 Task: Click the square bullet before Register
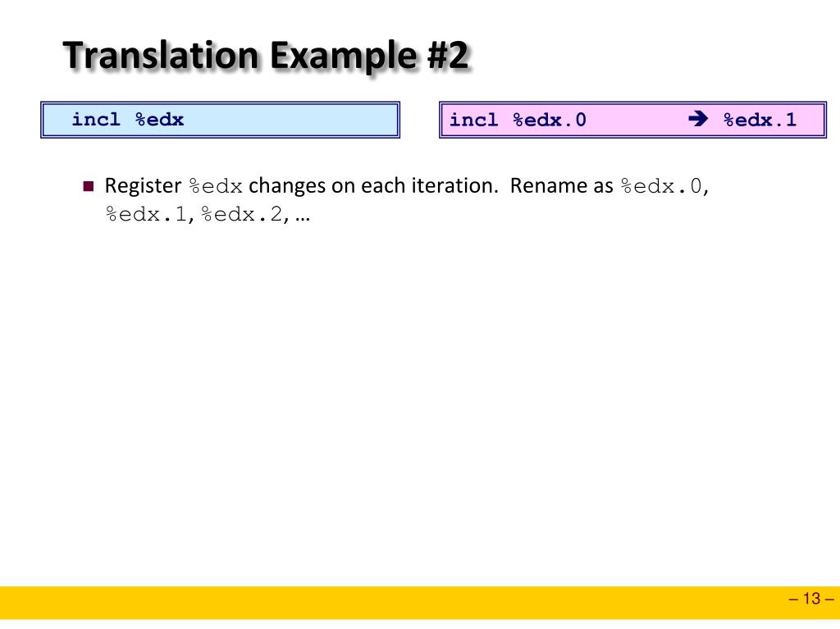(89, 186)
